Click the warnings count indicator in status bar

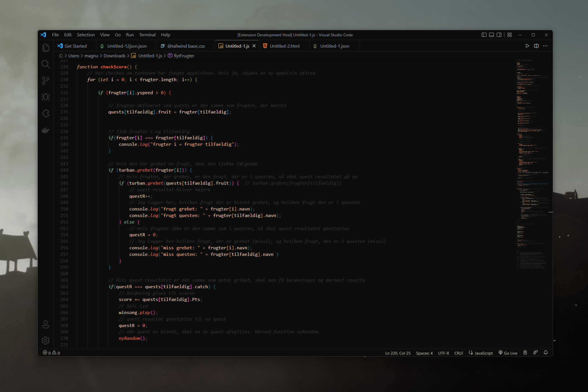point(56,353)
